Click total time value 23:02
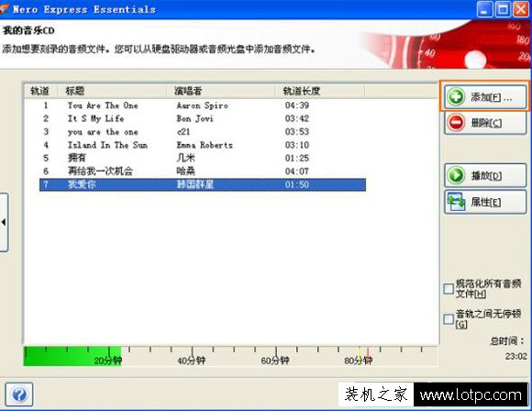This screenshot has height=411, width=532. 516,356
